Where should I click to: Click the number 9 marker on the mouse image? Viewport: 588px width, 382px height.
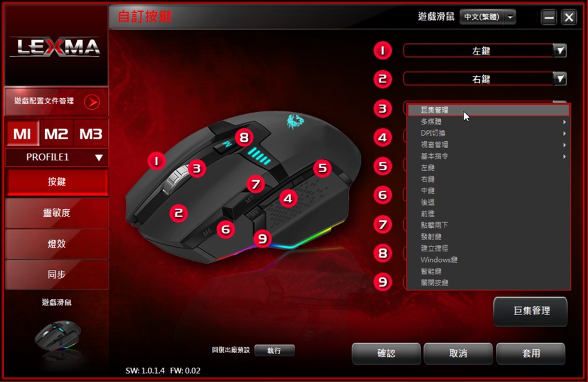pyautogui.click(x=262, y=238)
